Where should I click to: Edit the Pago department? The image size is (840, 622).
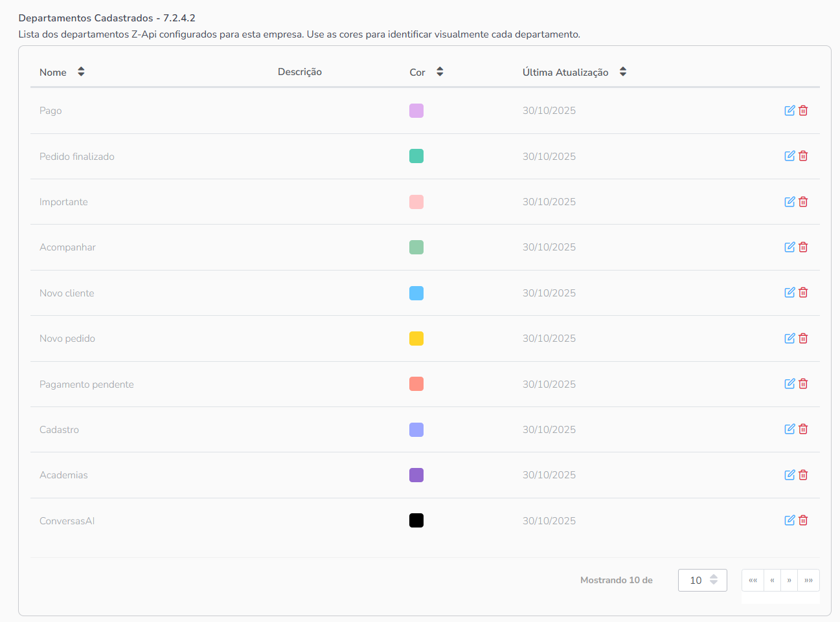tap(789, 111)
